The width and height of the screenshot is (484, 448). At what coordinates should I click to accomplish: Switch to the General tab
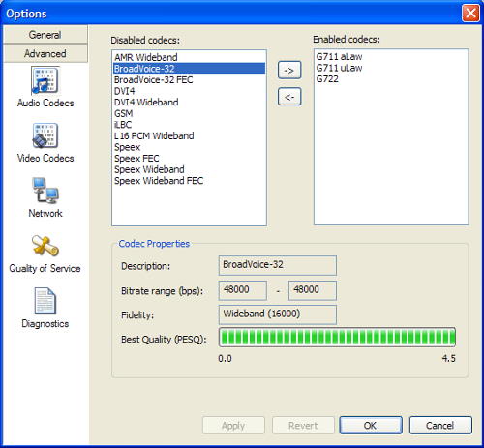click(x=45, y=35)
